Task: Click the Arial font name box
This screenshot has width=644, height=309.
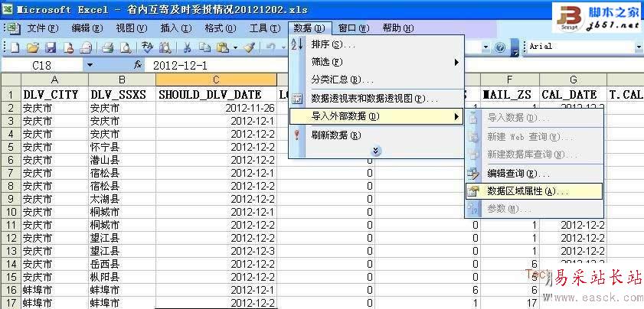Action: [x=580, y=47]
